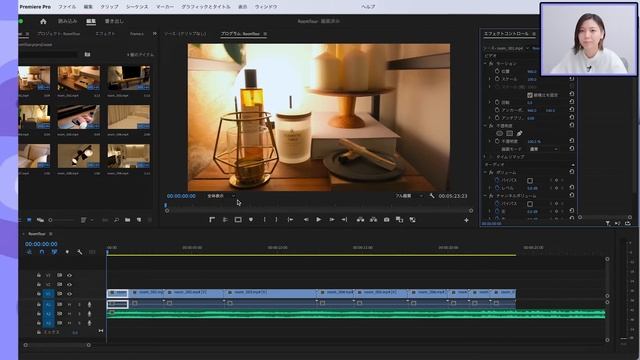This screenshot has width=640, height=360.
Task: Enable voice-over record on track A1
Action: coord(89,304)
